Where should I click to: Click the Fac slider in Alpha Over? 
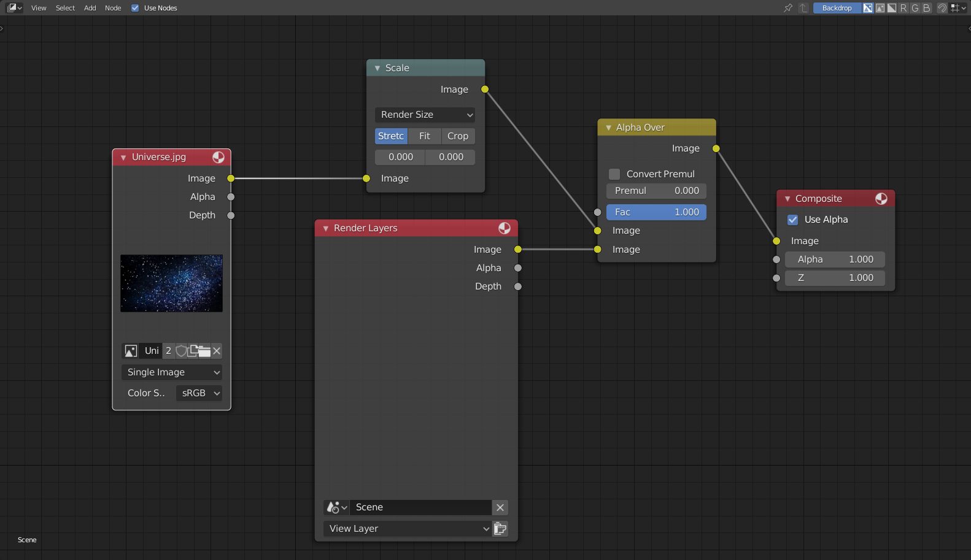656,212
